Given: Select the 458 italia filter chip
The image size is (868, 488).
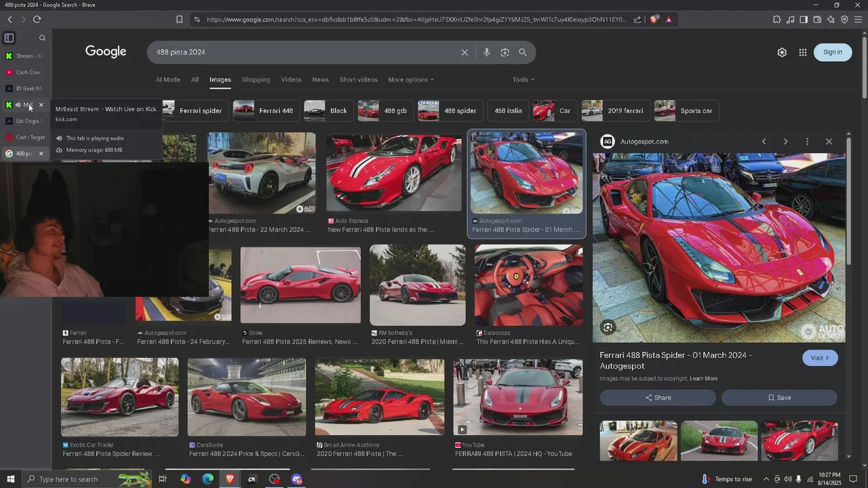Looking at the screenshot, I should (x=507, y=110).
